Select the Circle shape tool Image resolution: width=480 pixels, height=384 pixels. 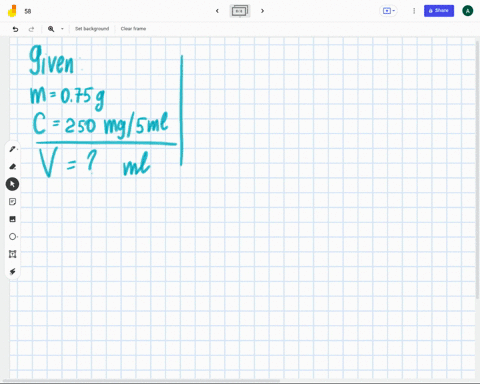[x=13, y=237]
